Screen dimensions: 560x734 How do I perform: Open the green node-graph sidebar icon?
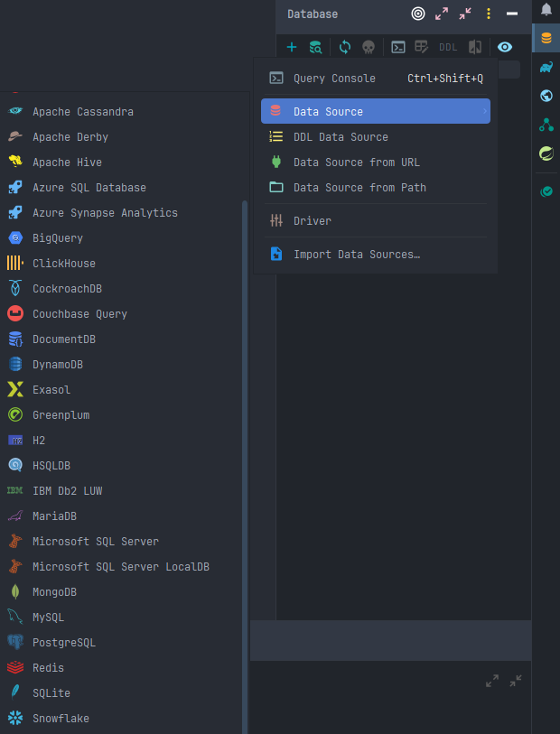point(546,125)
